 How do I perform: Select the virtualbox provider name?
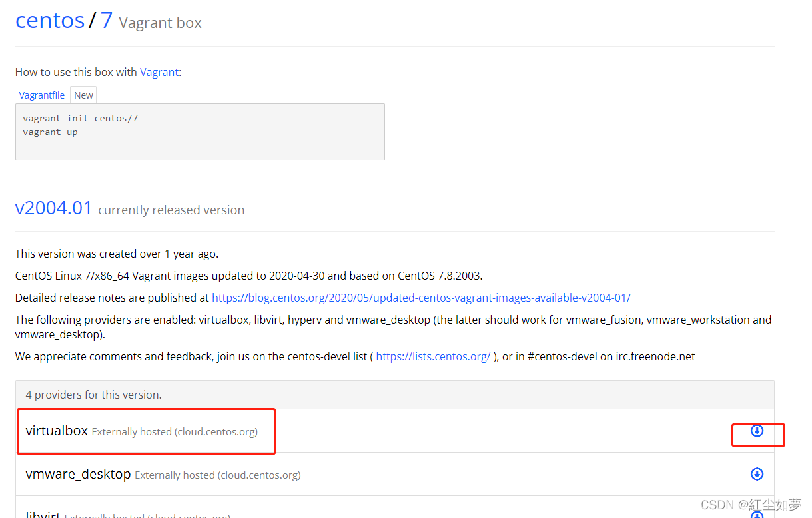(57, 431)
